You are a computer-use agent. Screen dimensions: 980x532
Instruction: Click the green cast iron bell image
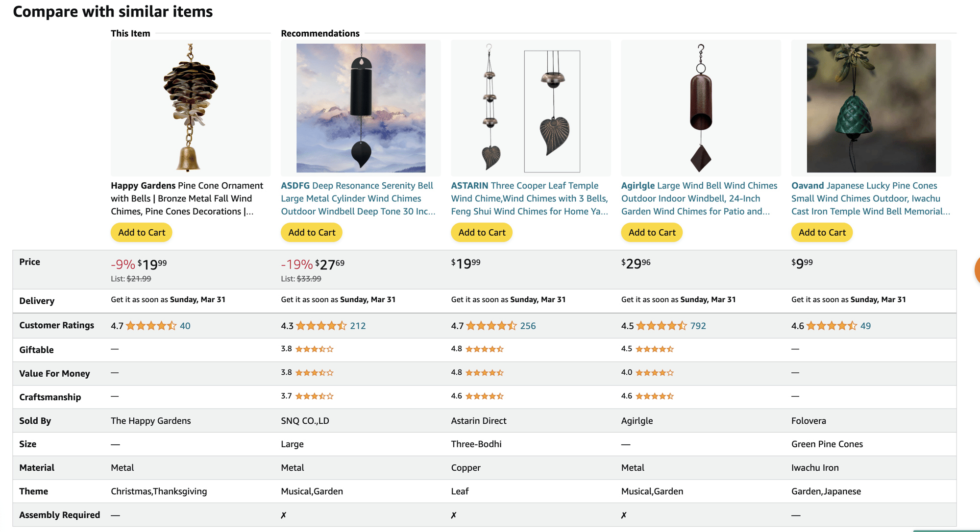[871, 108]
